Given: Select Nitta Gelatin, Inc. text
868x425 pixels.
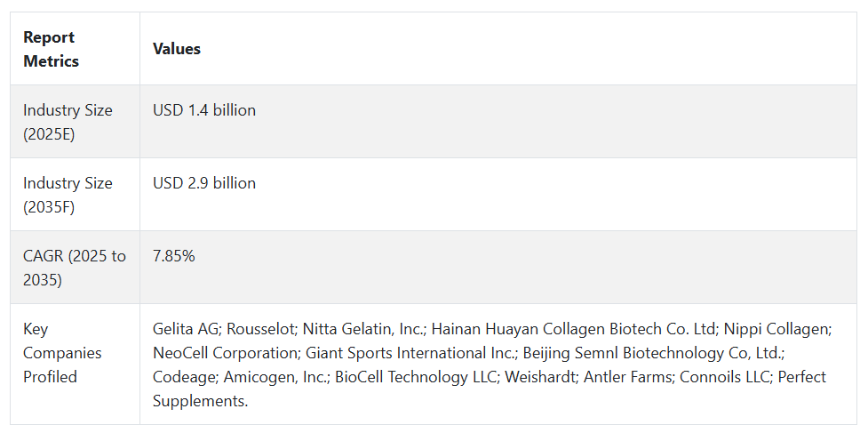Looking at the screenshot, I should [x=363, y=329].
